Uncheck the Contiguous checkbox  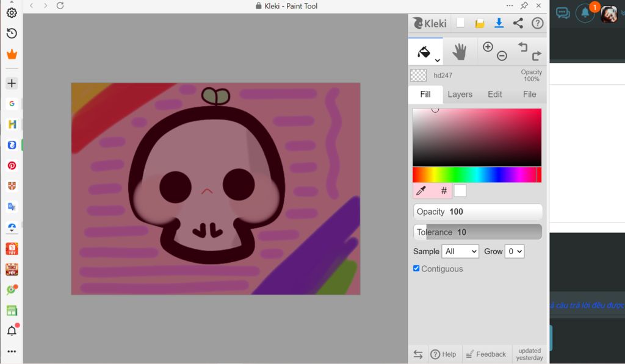(x=416, y=268)
